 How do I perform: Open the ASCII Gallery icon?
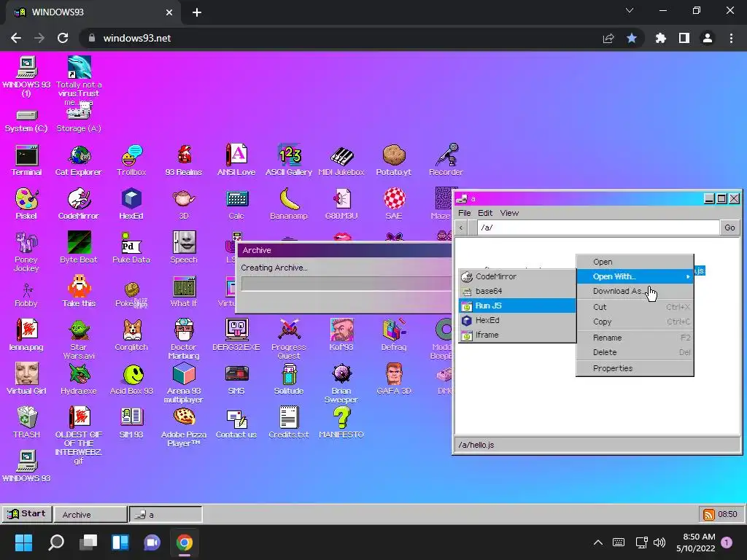pyautogui.click(x=289, y=160)
